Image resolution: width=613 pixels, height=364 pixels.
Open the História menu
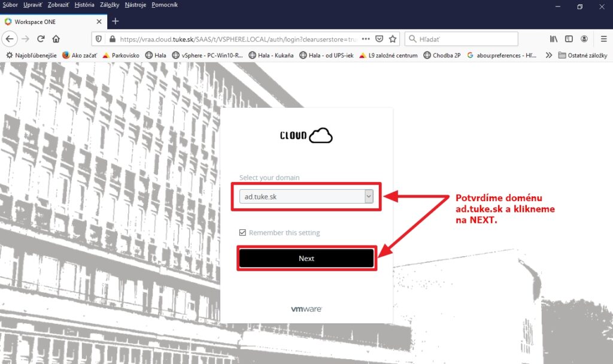coord(84,5)
